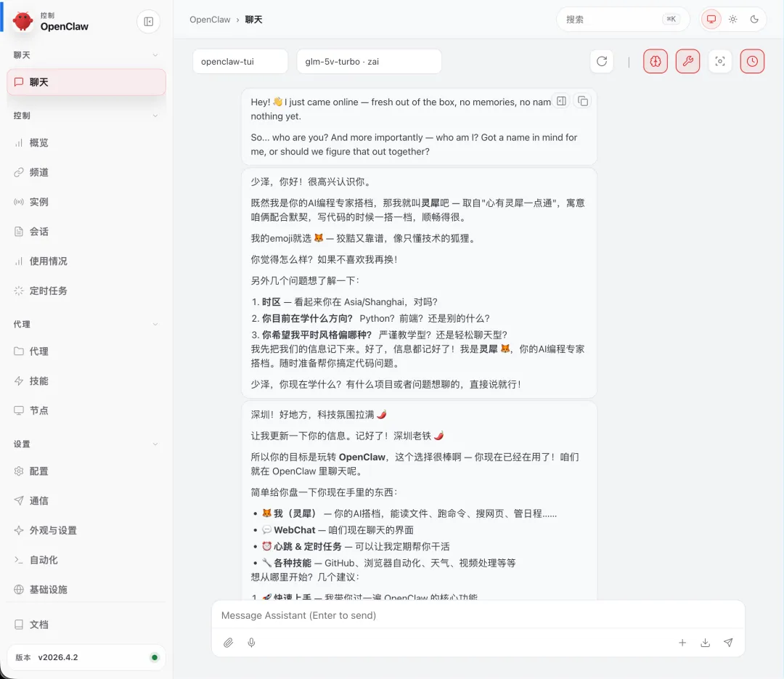Image resolution: width=784 pixels, height=679 pixels.
Task: Open 定时任务 scheduled tasks page
Action: click(x=86, y=290)
